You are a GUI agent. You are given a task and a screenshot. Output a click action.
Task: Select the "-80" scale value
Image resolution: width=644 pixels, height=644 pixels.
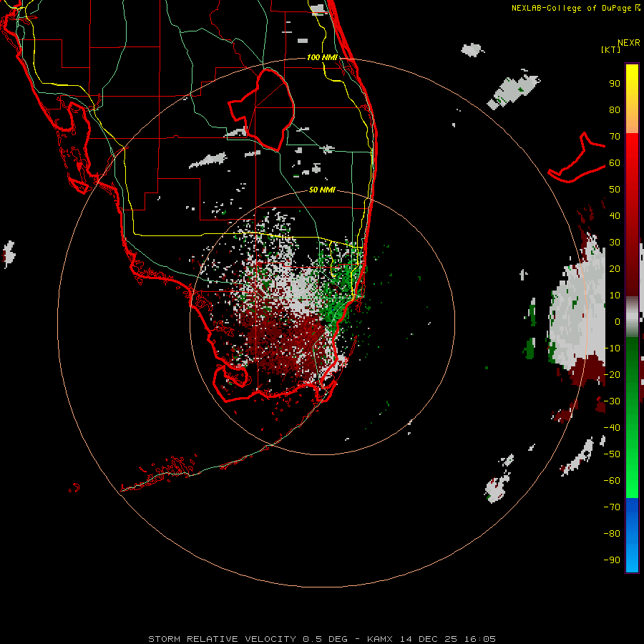(x=612, y=534)
